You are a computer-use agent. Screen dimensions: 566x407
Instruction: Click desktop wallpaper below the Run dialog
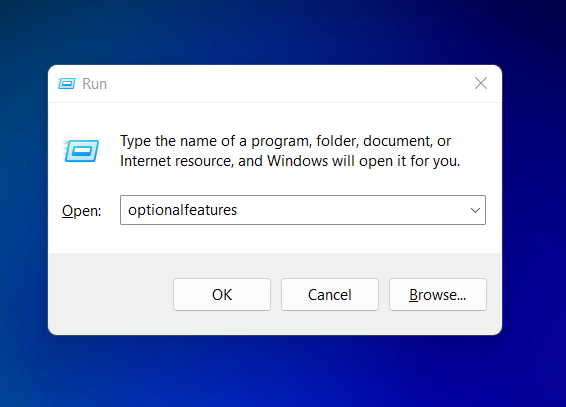(x=274, y=372)
